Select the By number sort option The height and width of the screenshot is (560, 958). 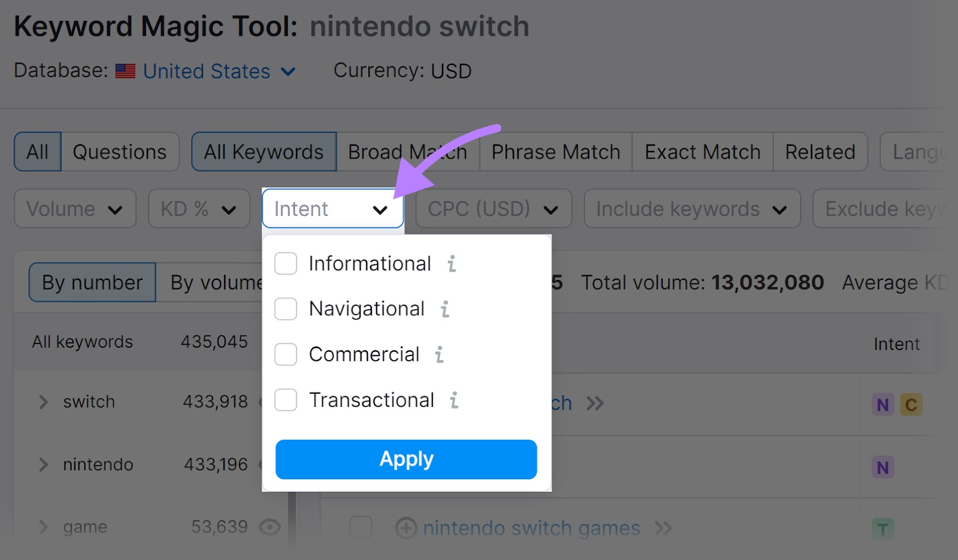coord(92,282)
